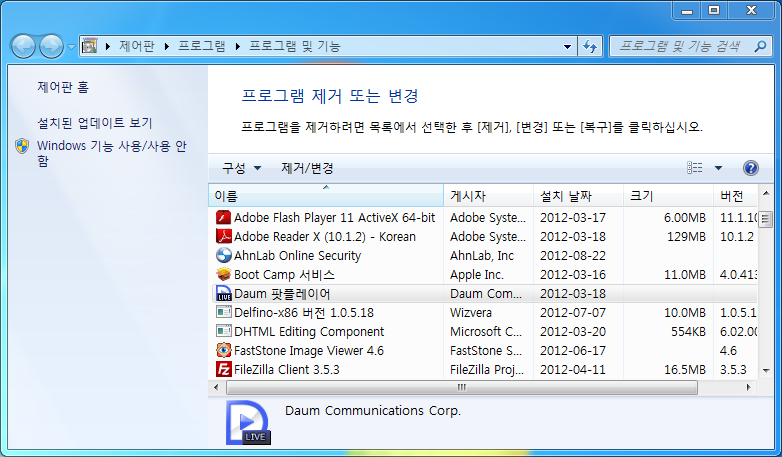Screen dimensions: 782x457
Task: Open 제어판 홈 link
Action: [x=63, y=87]
